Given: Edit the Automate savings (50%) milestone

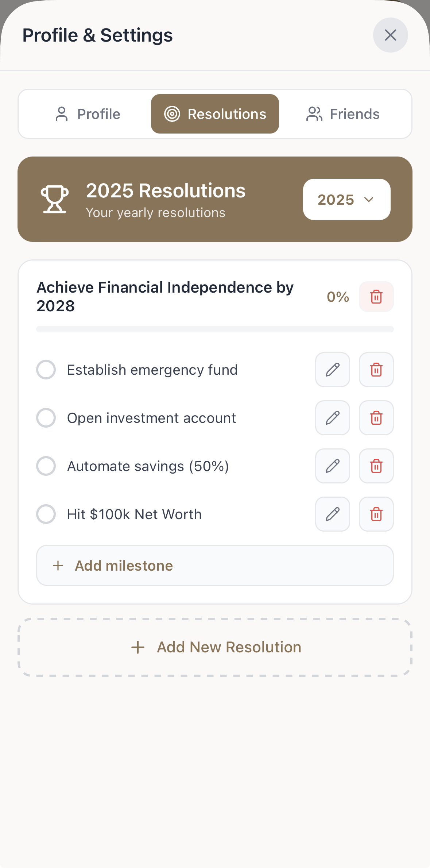Looking at the screenshot, I should pyautogui.click(x=332, y=466).
